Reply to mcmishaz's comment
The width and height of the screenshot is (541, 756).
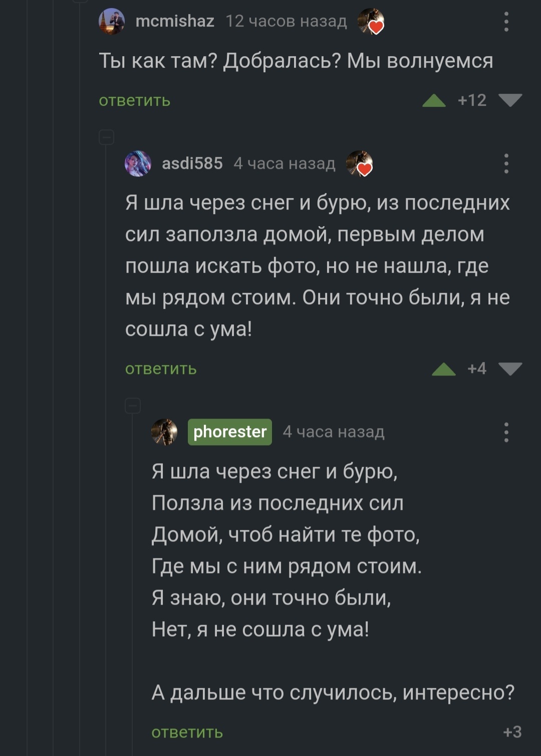coord(134,101)
